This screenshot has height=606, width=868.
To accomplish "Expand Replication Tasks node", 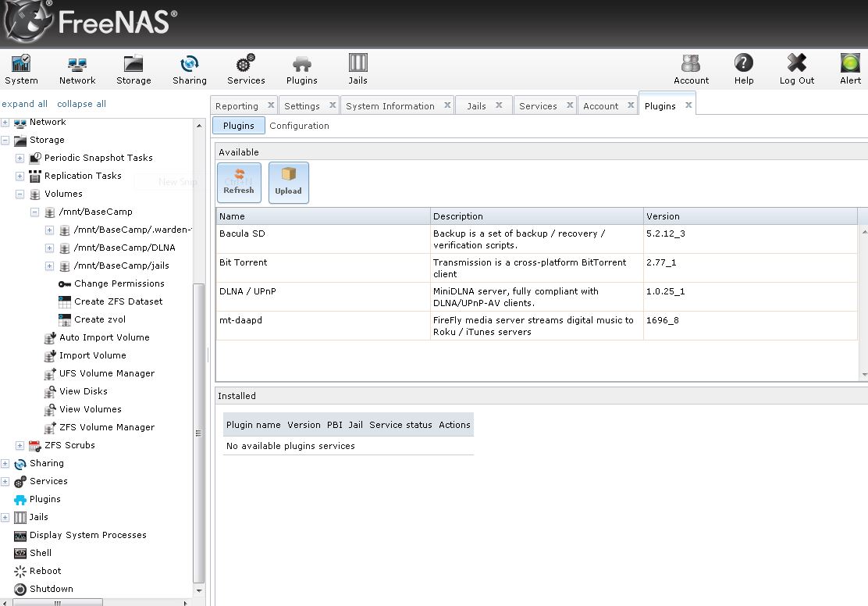I will coord(20,176).
